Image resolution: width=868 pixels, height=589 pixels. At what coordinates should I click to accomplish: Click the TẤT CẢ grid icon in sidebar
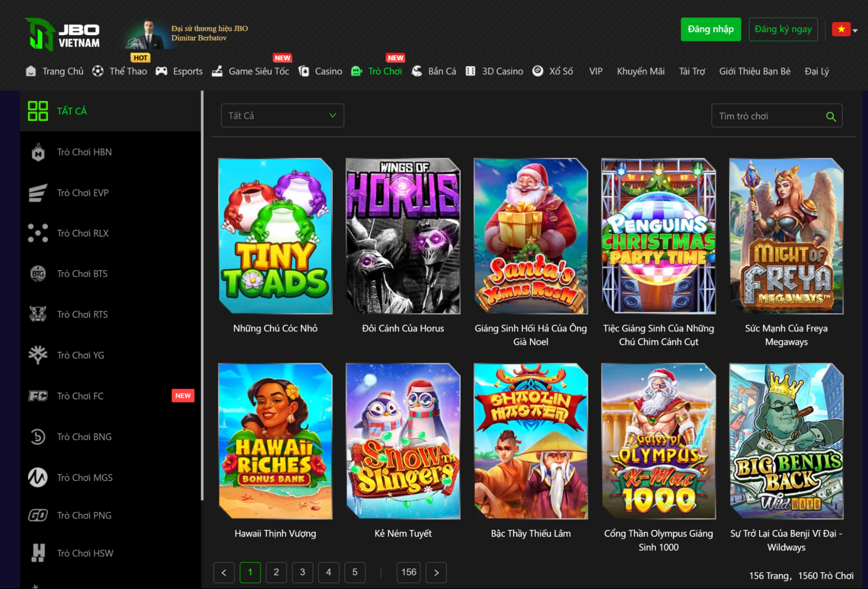38,111
